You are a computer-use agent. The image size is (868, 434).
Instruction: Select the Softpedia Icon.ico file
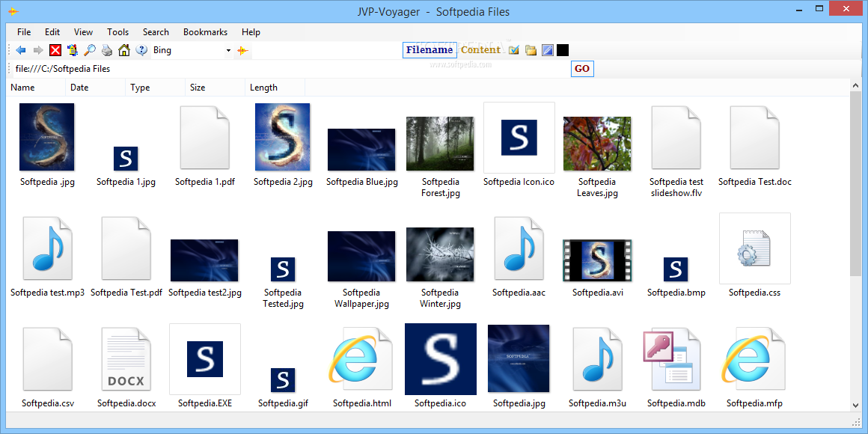click(x=519, y=137)
